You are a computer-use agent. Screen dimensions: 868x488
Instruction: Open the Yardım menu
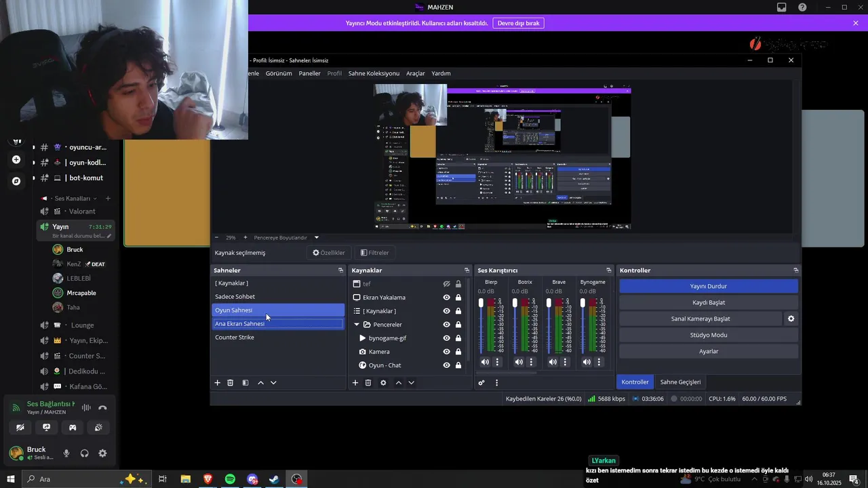click(x=441, y=73)
